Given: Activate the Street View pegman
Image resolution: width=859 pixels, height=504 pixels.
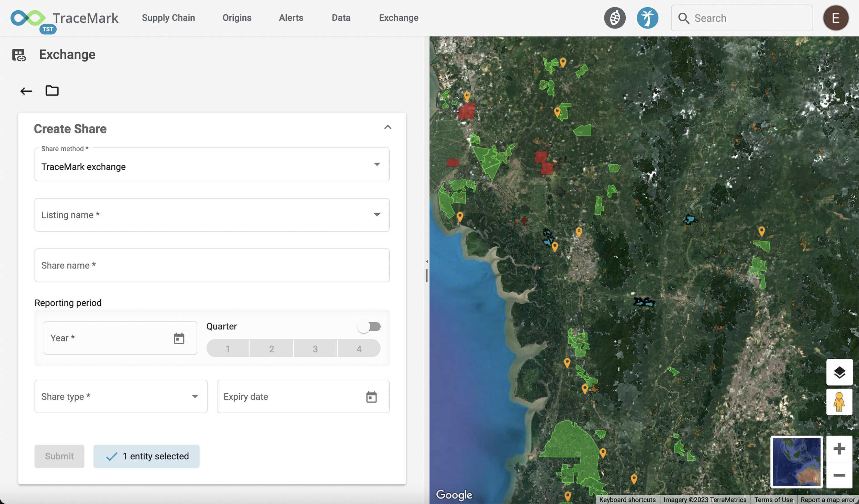Looking at the screenshot, I should tap(839, 402).
